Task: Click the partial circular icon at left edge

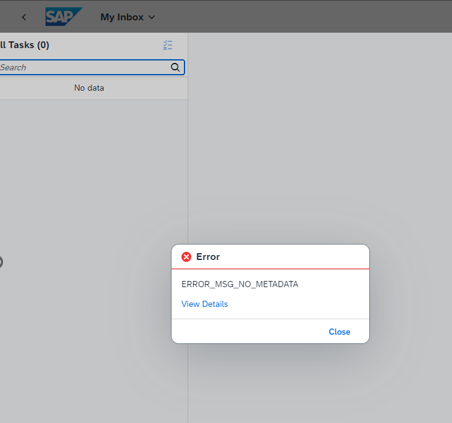Action: [x=1, y=262]
